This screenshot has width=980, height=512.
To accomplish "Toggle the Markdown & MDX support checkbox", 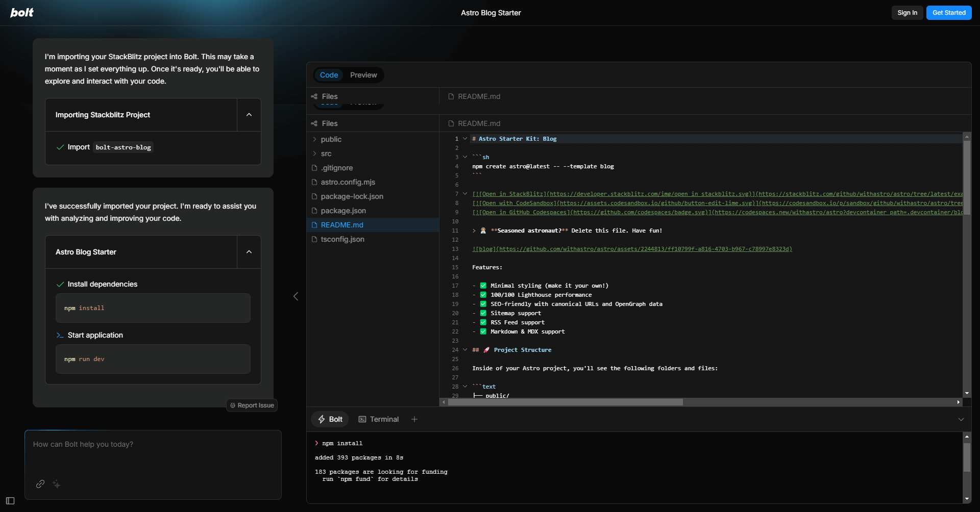I will click(483, 331).
